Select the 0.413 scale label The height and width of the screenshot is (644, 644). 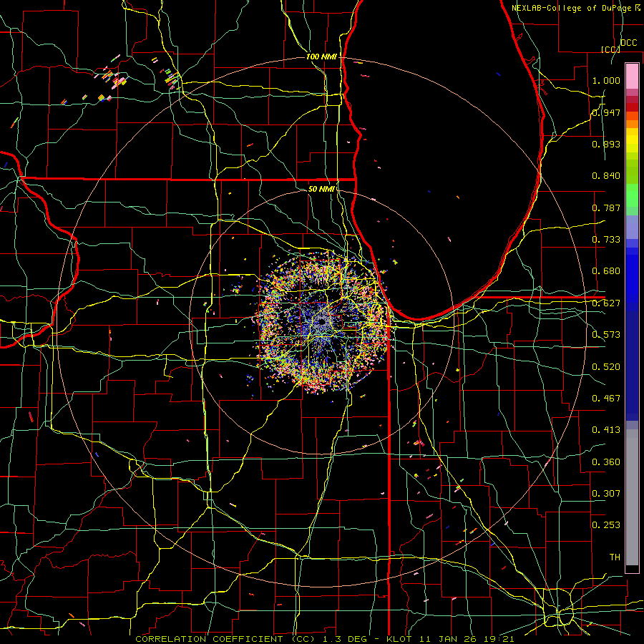point(606,430)
